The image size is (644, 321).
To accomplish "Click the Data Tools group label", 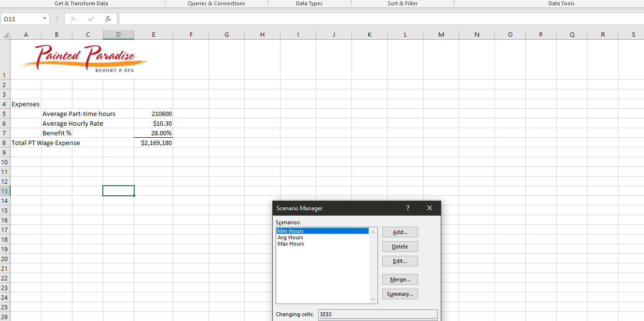I will (561, 3).
